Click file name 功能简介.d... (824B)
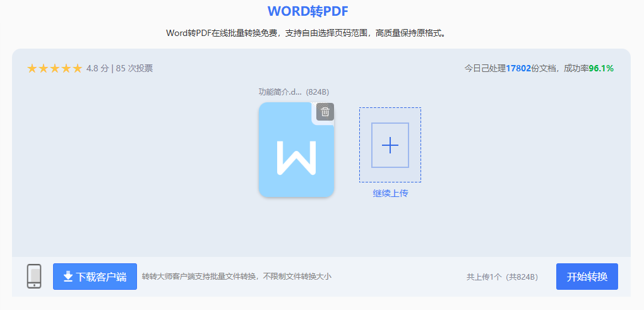 click(294, 92)
